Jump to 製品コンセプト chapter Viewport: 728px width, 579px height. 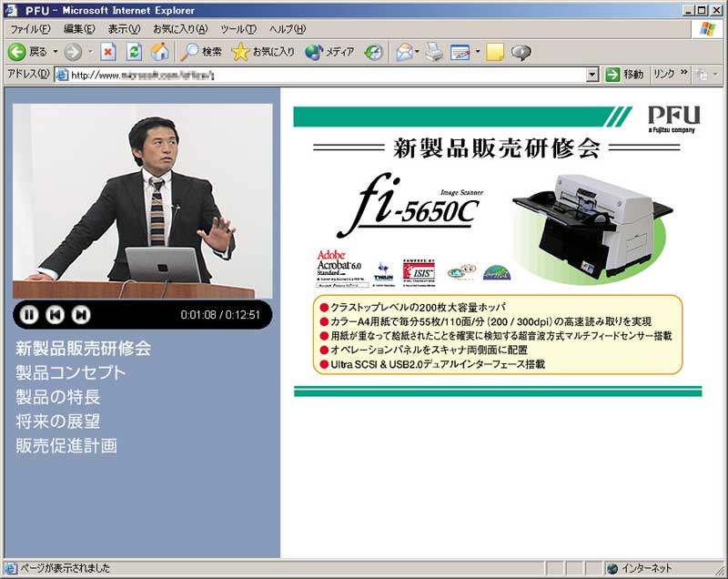click(x=71, y=373)
